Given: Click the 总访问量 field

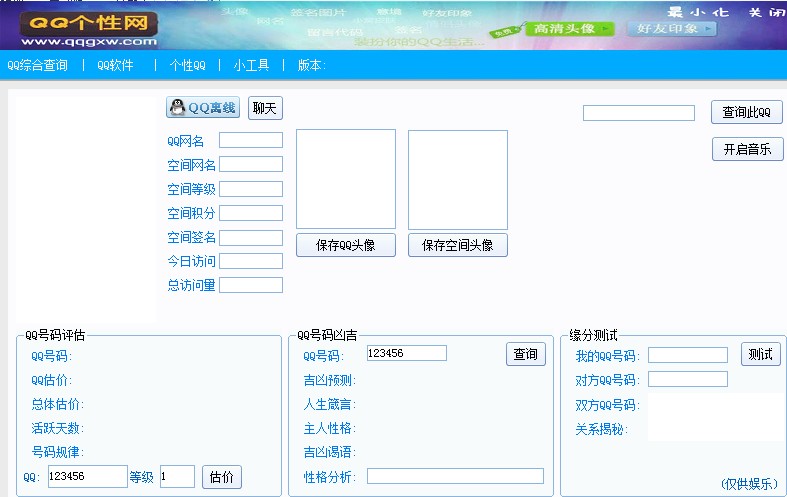Looking at the screenshot, I should [251, 285].
